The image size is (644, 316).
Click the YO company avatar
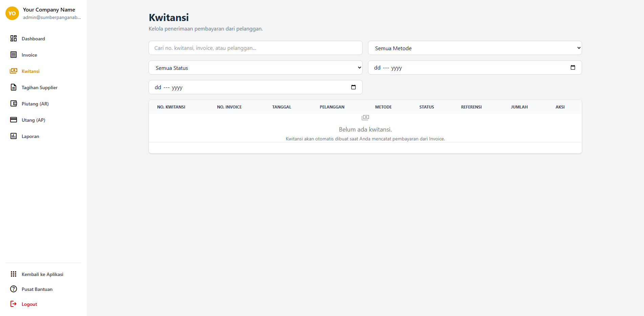[12, 14]
